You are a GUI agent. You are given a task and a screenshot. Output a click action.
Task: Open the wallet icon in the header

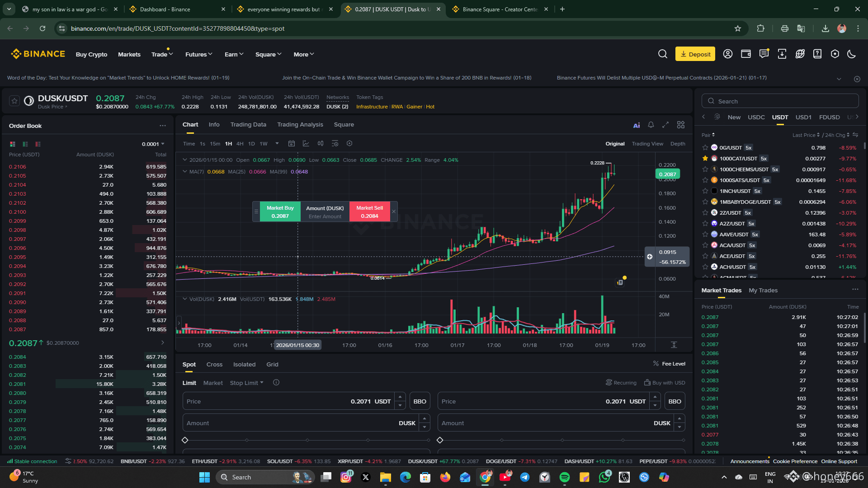pyautogui.click(x=746, y=54)
